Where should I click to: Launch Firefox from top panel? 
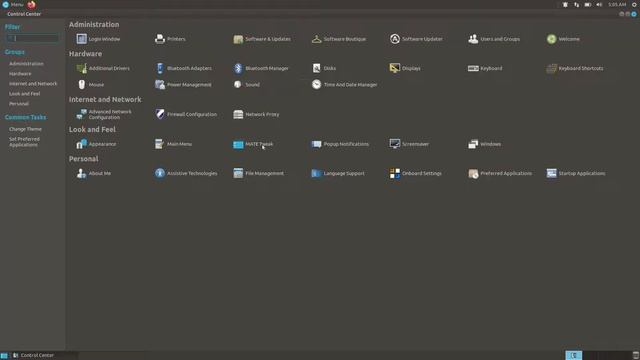pos(31,4)
